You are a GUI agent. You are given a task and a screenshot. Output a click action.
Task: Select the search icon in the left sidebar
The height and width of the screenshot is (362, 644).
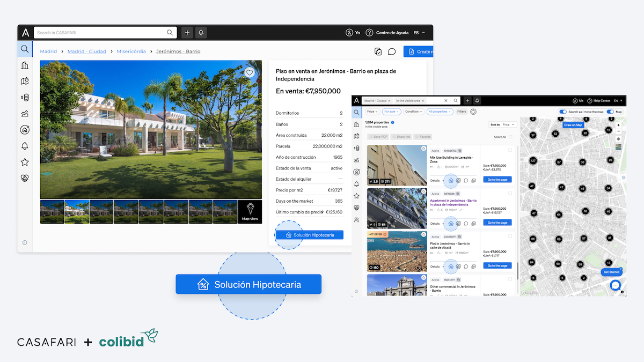click(x=25, y=49)
